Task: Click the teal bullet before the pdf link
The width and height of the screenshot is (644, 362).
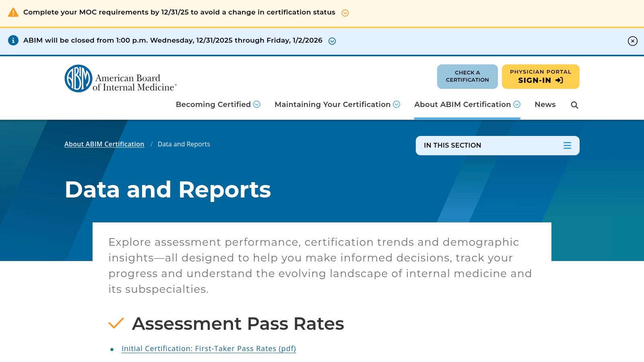Action: 111,349
